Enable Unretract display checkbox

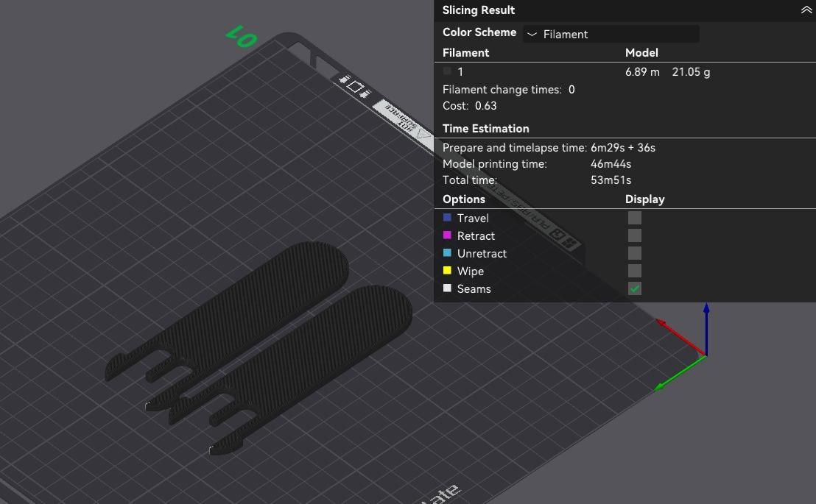pos(634,253)
